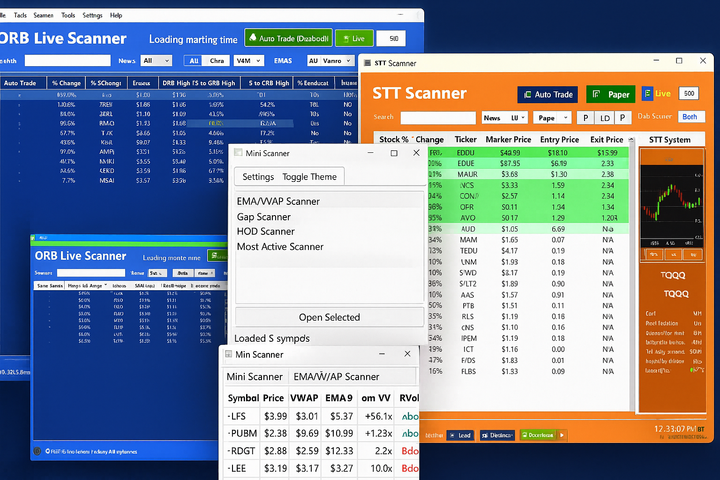Click the Marker Price column header

point(508,139)
